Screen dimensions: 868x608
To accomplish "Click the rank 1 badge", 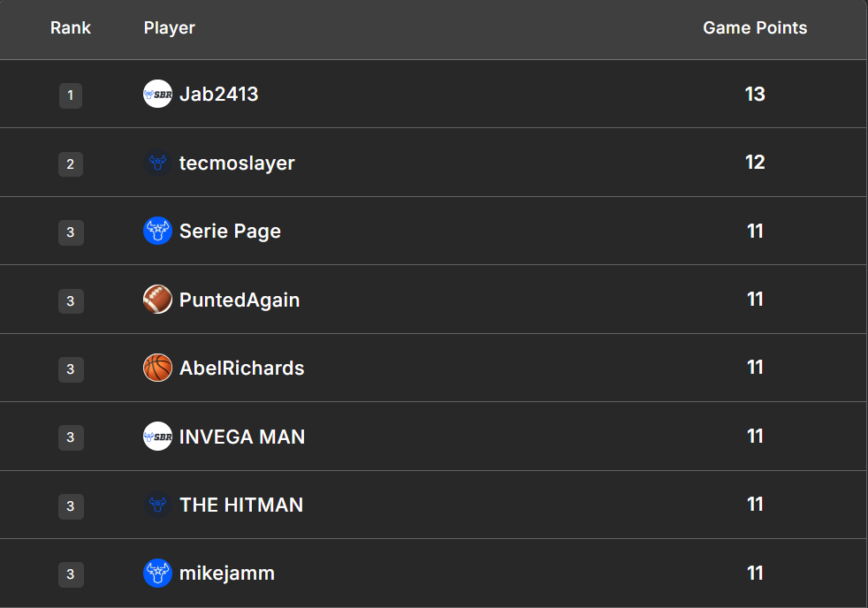I will [71, 95].
